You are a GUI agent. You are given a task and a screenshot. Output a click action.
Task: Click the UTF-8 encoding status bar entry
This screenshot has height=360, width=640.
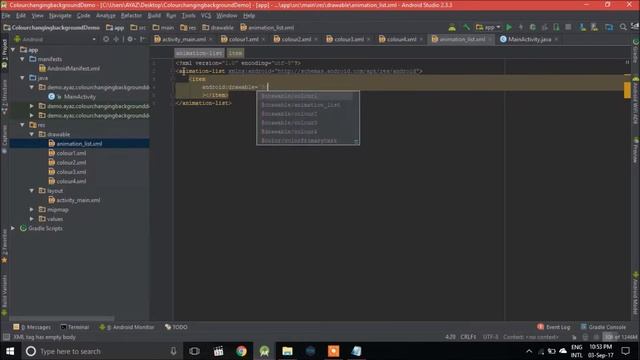coord(491,337)
